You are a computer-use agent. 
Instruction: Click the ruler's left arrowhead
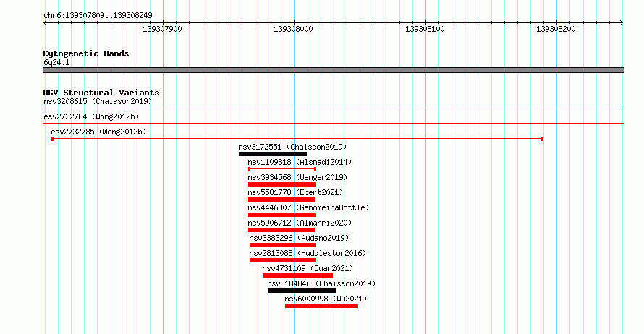click(45, 23)
